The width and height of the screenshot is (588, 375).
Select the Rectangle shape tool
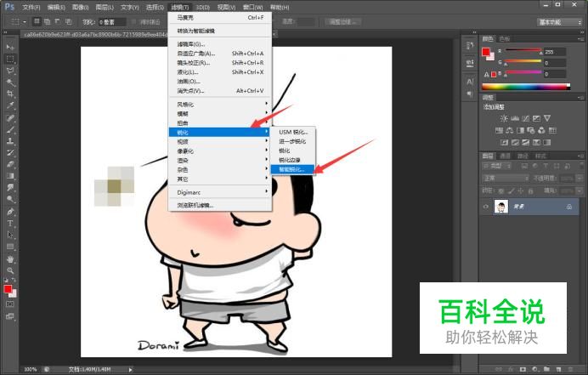click(10, 247)
